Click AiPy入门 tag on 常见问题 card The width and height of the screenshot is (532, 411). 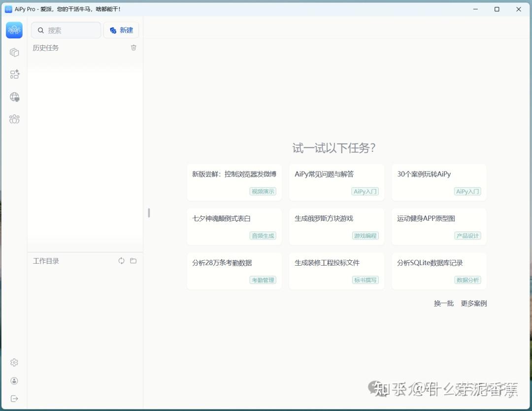point(365,191)
